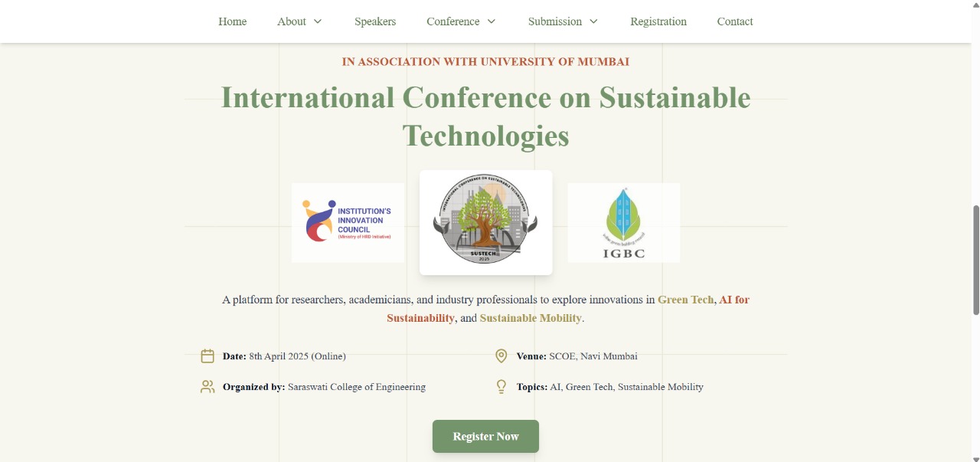Click the lightbulb icon beside Topics
Viewport: 980px width, 462px height.
coord(501,387)
